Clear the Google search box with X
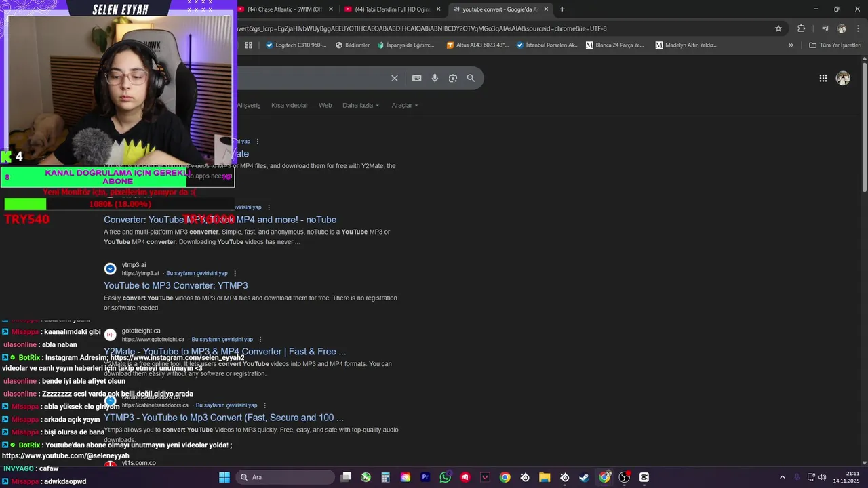The height and width of the screenshot is (488, 868). click(x=395, y=78)
